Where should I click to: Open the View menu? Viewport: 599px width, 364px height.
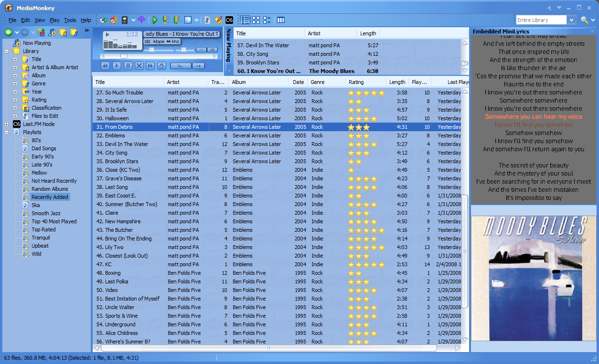click(x=40, y=20)
